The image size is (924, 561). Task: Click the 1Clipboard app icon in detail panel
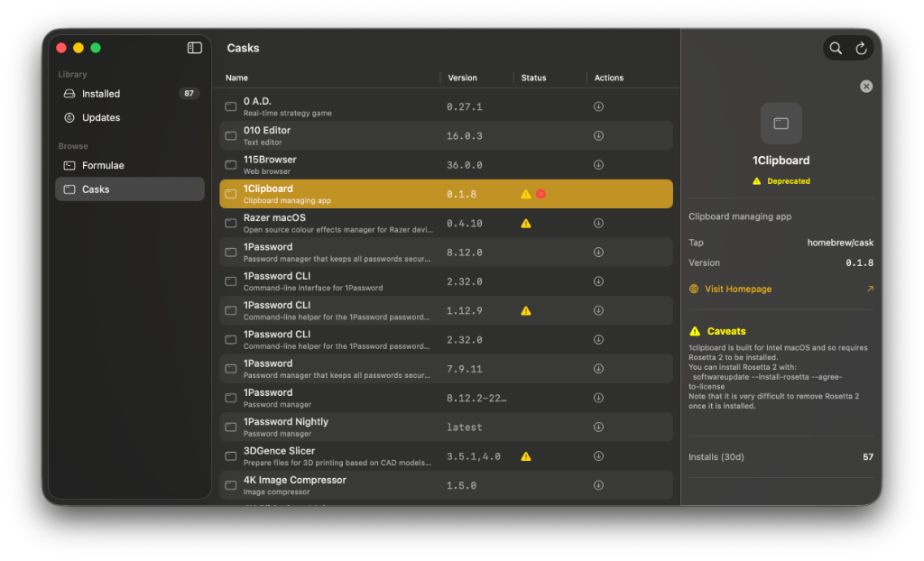point(781,124)
